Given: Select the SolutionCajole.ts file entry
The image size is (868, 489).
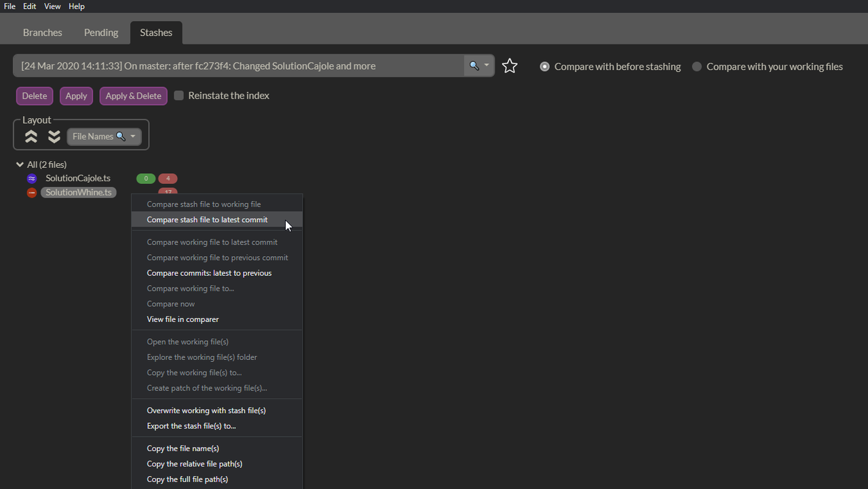Looking at the screenshot, I should 78,179.
